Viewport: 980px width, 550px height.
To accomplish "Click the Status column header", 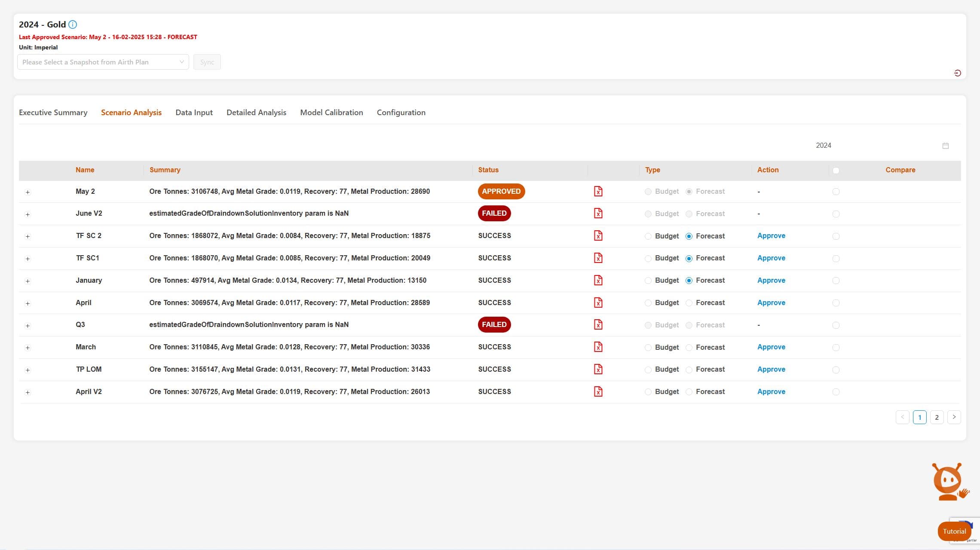I will (x=488, y=170).
